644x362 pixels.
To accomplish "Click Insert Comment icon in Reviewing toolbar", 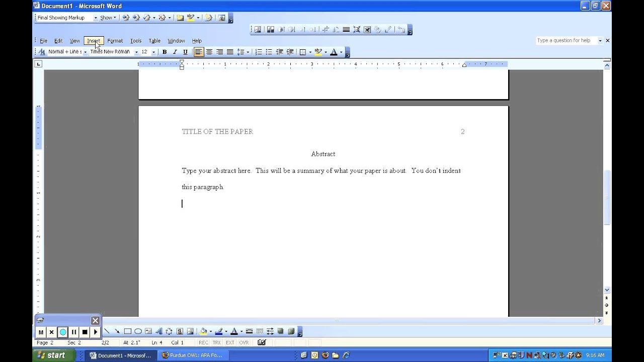I will coord(180,18).
